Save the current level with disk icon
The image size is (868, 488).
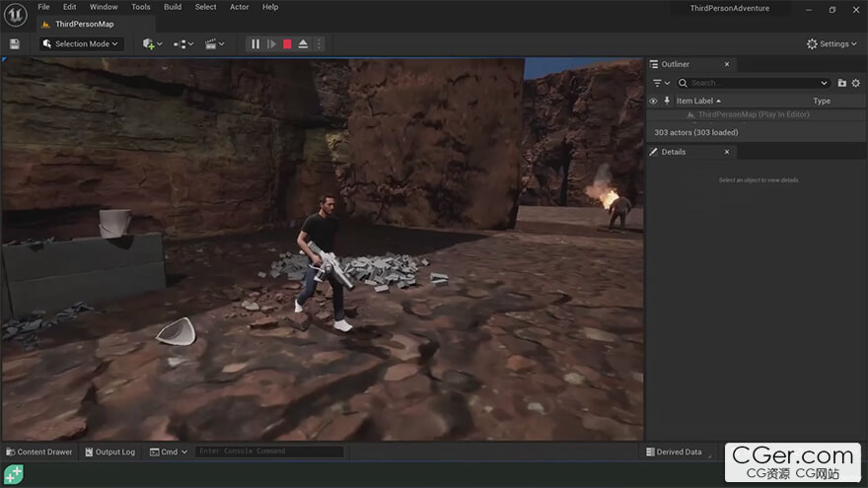(x=15, y=43)
